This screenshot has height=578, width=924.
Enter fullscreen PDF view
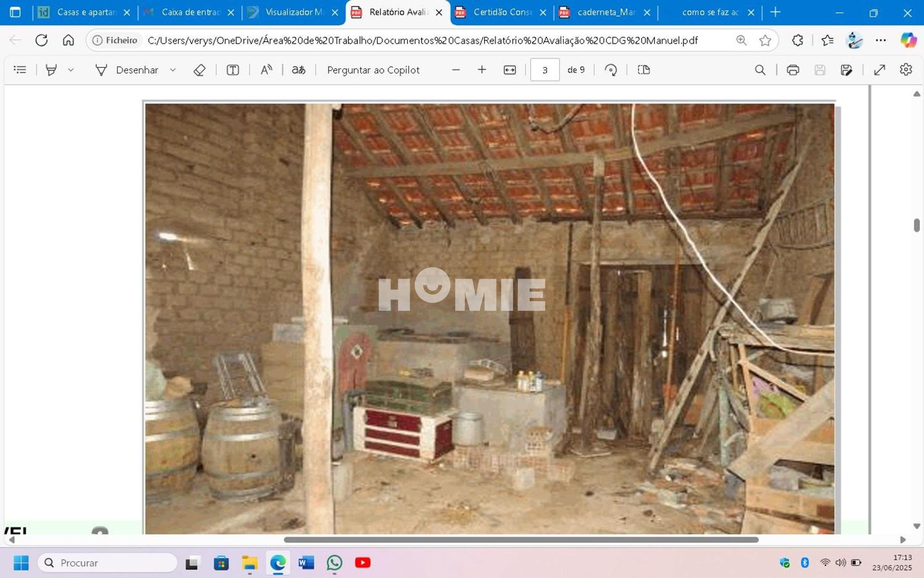[x=879, y=70]
